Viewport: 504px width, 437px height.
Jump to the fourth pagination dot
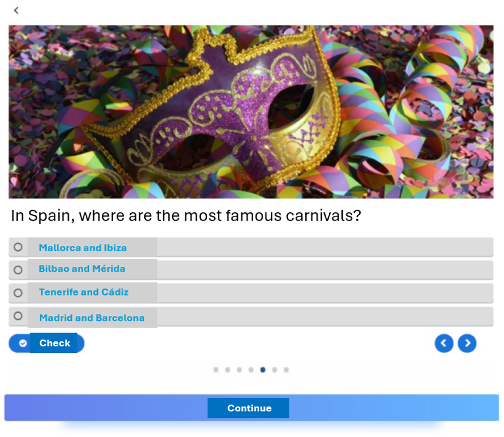click(251, 370)
